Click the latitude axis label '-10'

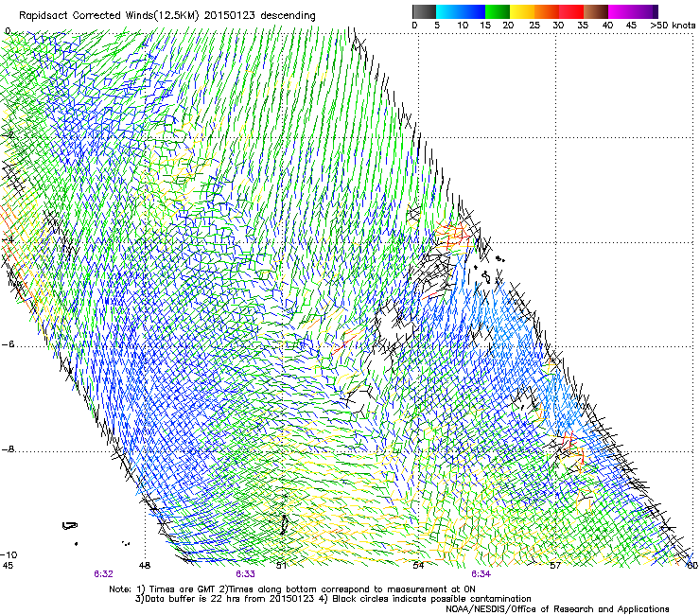9,554
